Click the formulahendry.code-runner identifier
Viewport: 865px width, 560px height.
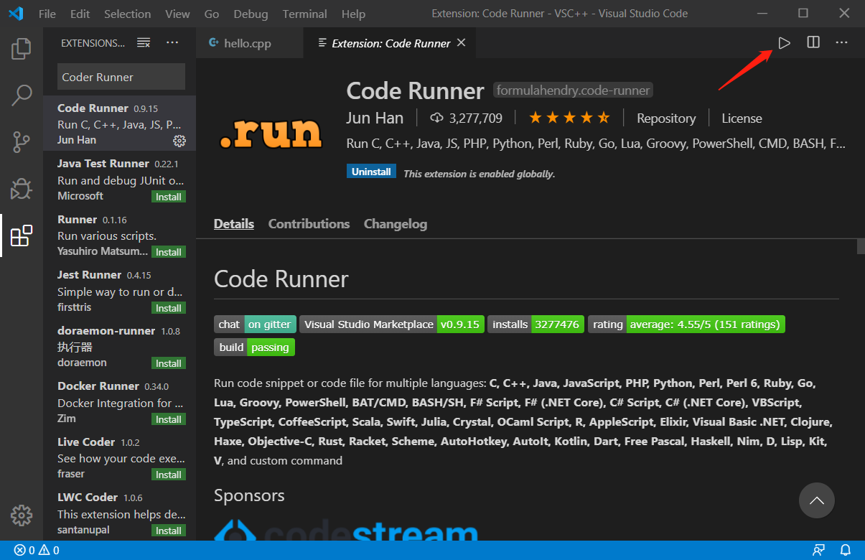coord(573,90)
